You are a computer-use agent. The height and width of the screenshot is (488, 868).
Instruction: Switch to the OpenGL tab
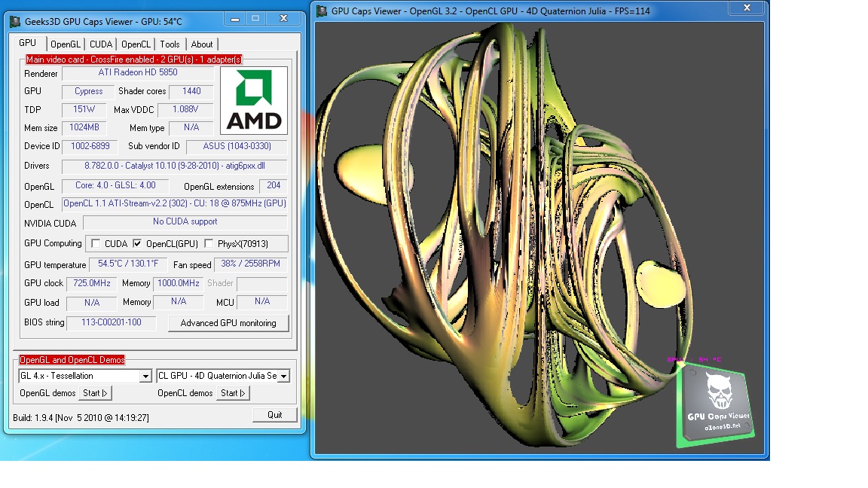tap(66, 44)
